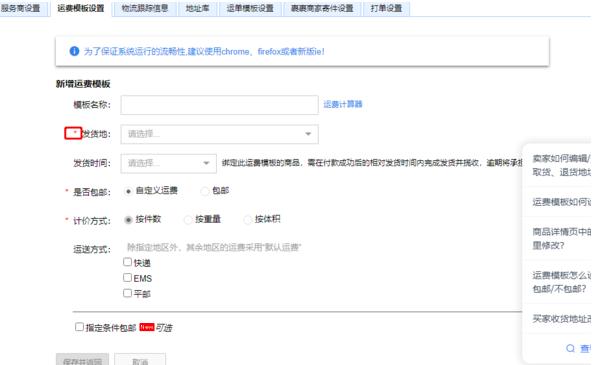Select the 自定义运费 radio option
This screenshot has width=600, height=365.
pos(128,191)
